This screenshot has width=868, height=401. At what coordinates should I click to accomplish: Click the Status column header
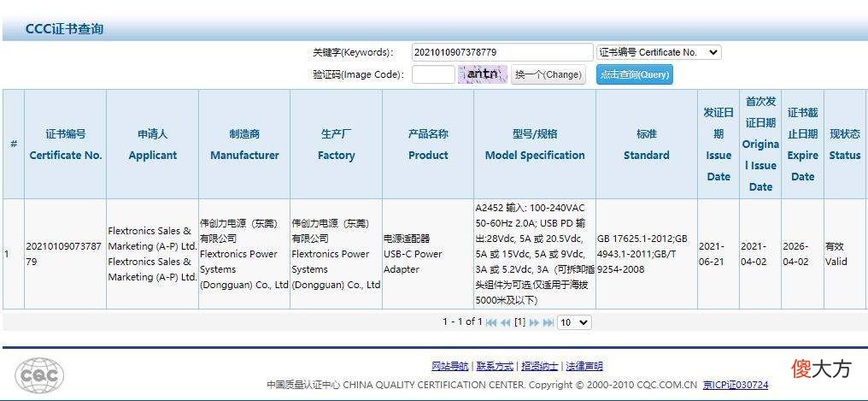(845, 144)
